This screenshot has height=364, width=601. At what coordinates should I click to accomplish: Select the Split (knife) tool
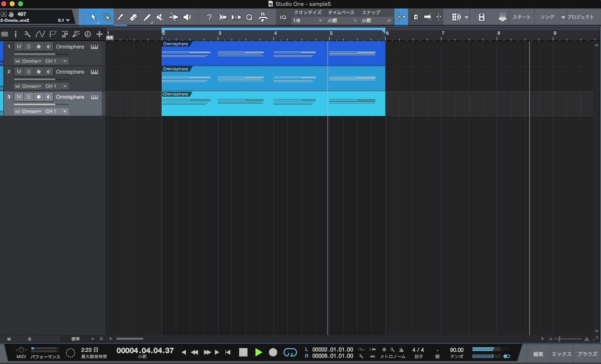point(120,17)
